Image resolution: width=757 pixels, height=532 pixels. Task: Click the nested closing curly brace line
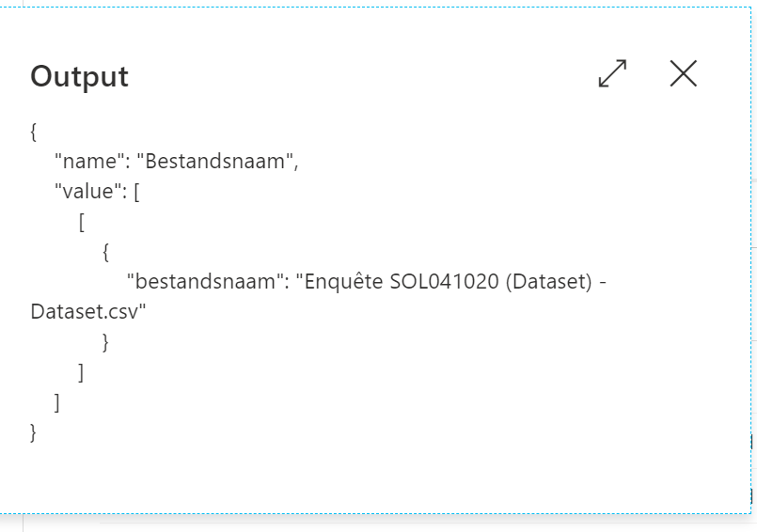click(x=106, y=342)
